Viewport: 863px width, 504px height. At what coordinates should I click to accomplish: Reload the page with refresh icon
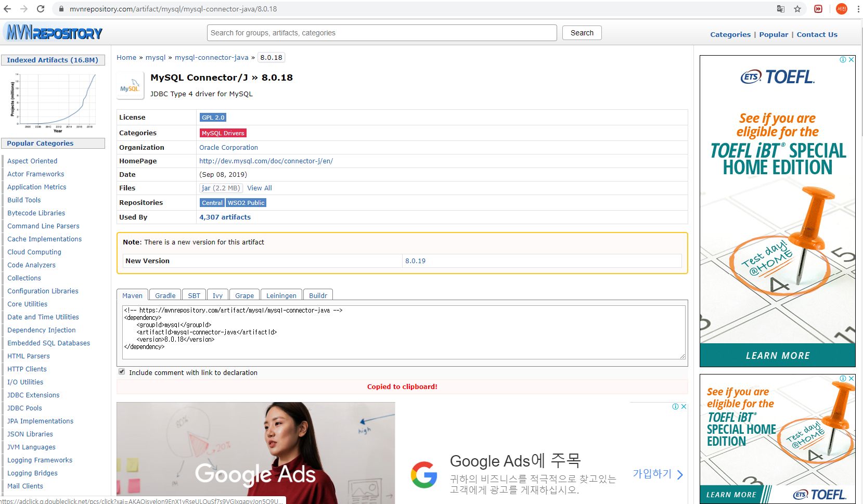click(x=41, y=9)
